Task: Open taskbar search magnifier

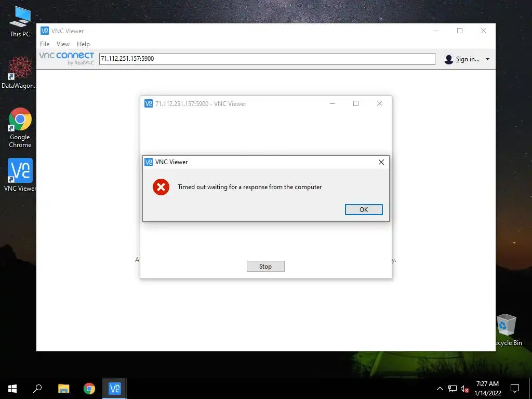Action: pyautogui.click(x=37, y=389)
